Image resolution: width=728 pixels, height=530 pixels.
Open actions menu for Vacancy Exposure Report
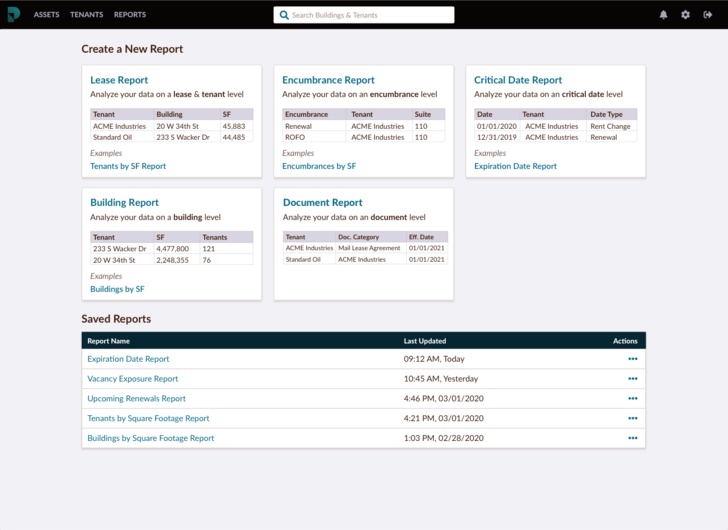click(x=632, y=379)
